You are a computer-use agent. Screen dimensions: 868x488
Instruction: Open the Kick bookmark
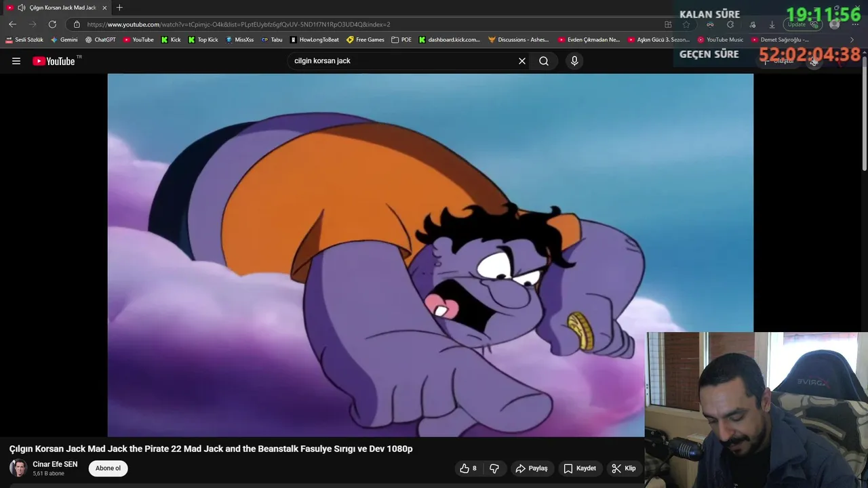pos(171,40)
